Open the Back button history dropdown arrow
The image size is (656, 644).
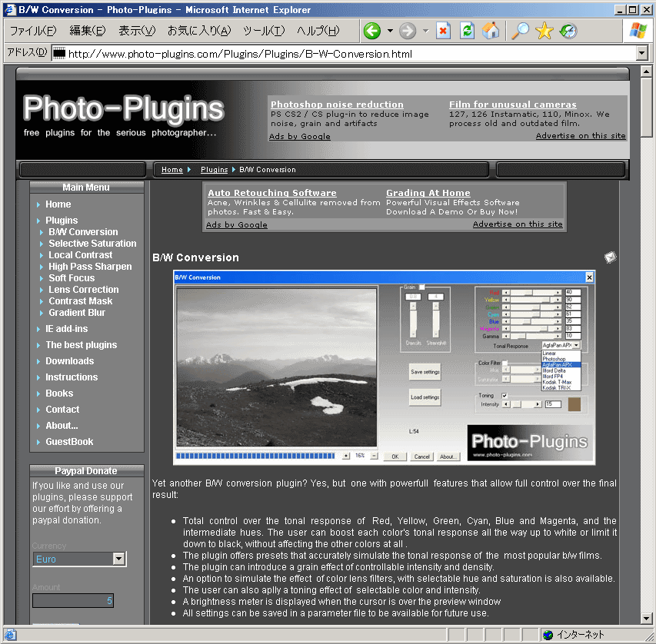point(390,31)
